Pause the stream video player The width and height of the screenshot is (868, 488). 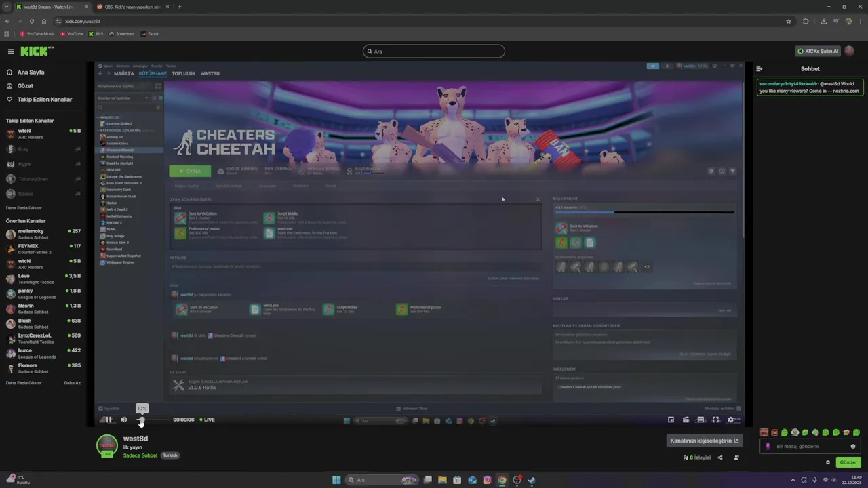pos(108,420)
